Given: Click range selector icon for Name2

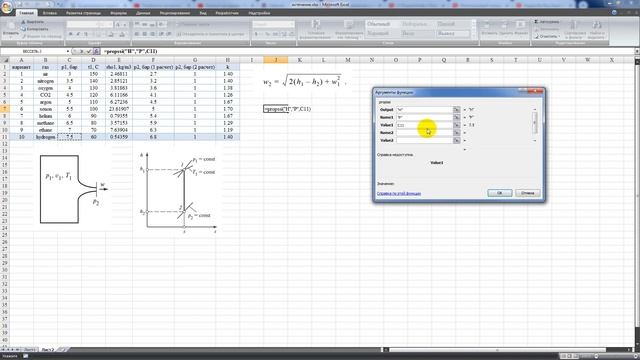Looking at the screenshot, I should [x=457, y=133].
